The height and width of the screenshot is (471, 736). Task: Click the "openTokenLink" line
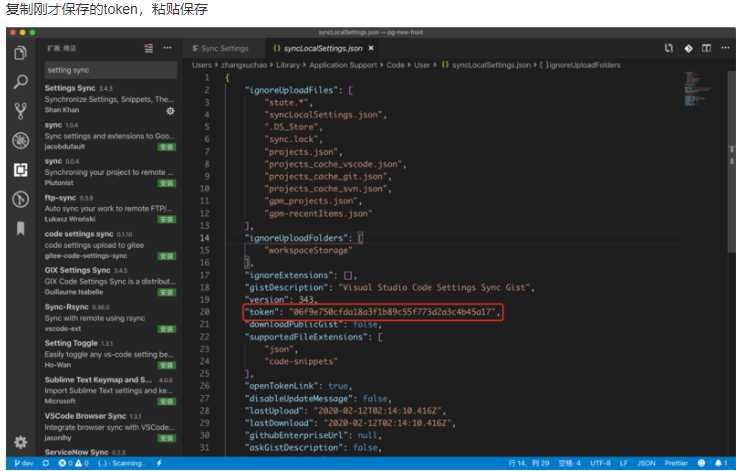[298, 386]
